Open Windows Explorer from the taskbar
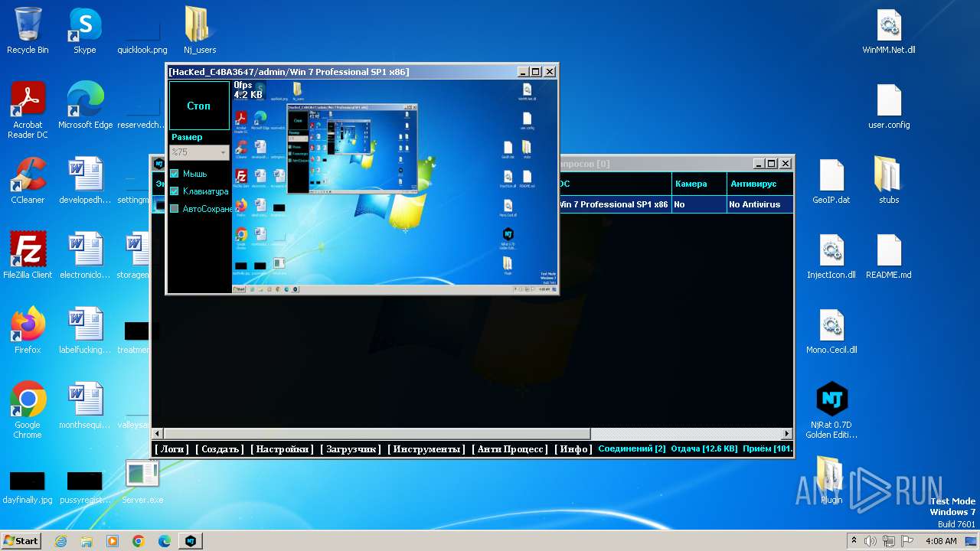The image size is (980, 551). pyautogui.click(x=87, y=541)
